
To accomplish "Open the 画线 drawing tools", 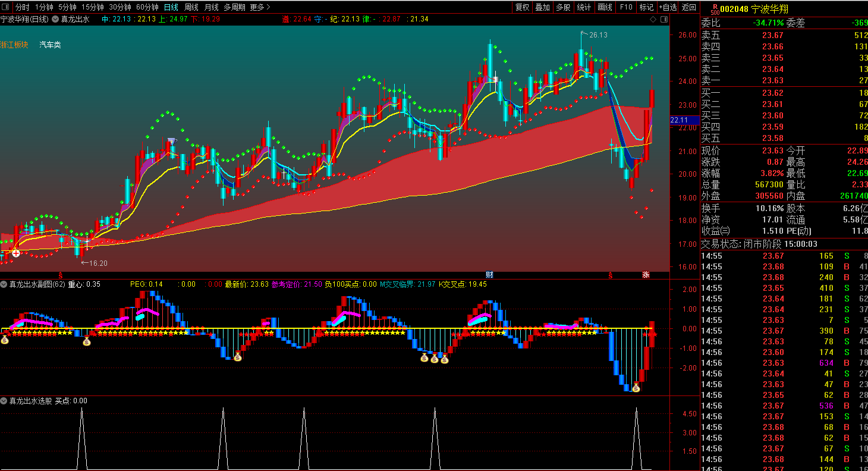I will click(605, 7).
